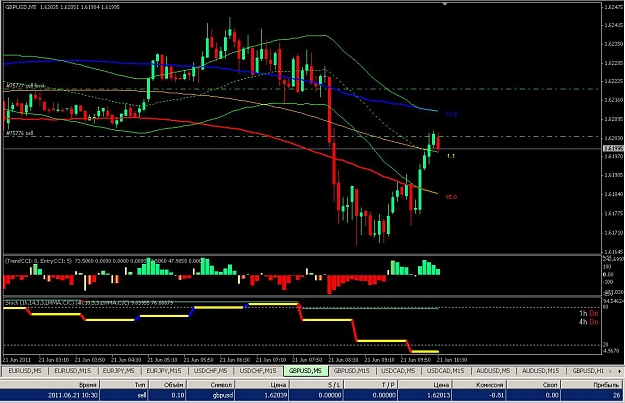
Task: Open the EURJPY,M15 chart tab
Action: coord(164,371)
